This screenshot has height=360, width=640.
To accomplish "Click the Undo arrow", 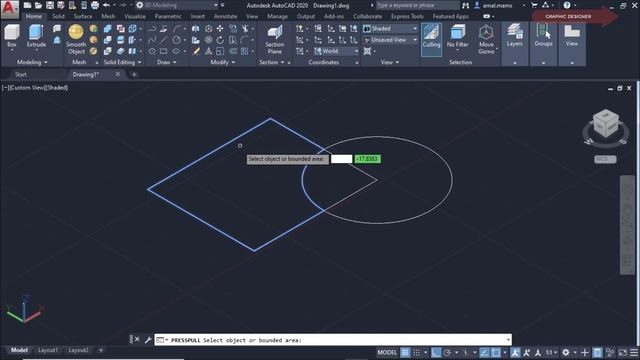I will point(107,5).
